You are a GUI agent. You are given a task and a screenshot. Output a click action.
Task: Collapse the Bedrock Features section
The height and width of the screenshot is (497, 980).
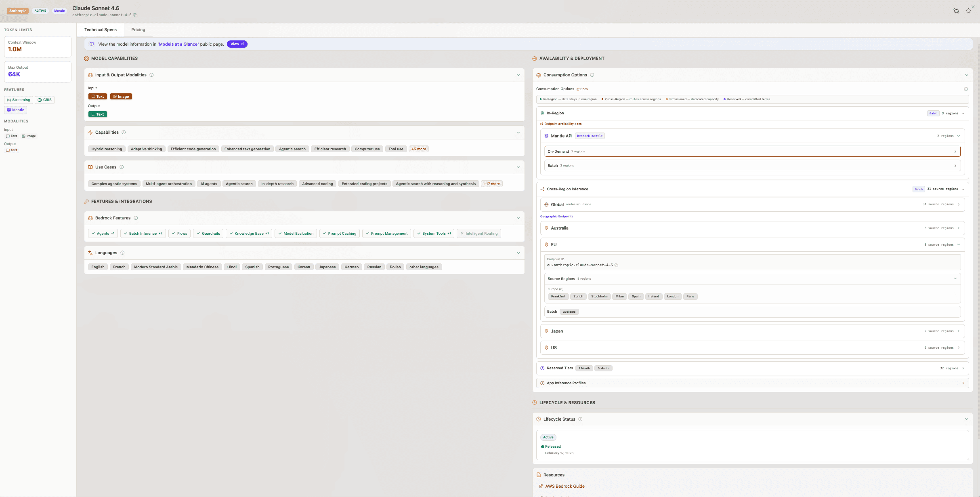[x=518, y=218]
